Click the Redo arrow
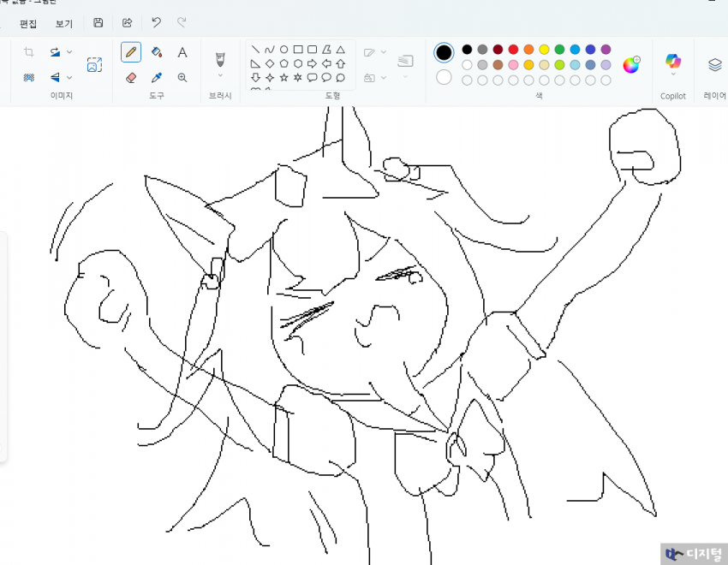 point(182,22)
